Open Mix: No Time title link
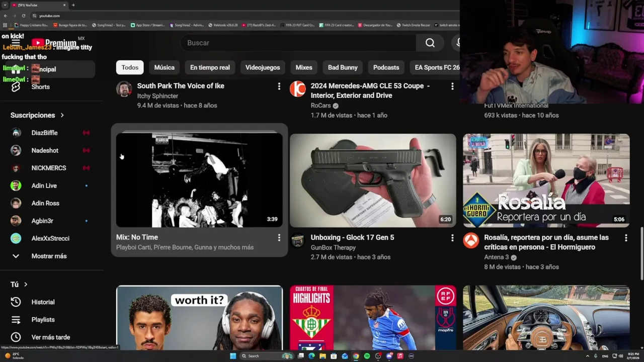The image size is (644, 362). tap(137, 237)
